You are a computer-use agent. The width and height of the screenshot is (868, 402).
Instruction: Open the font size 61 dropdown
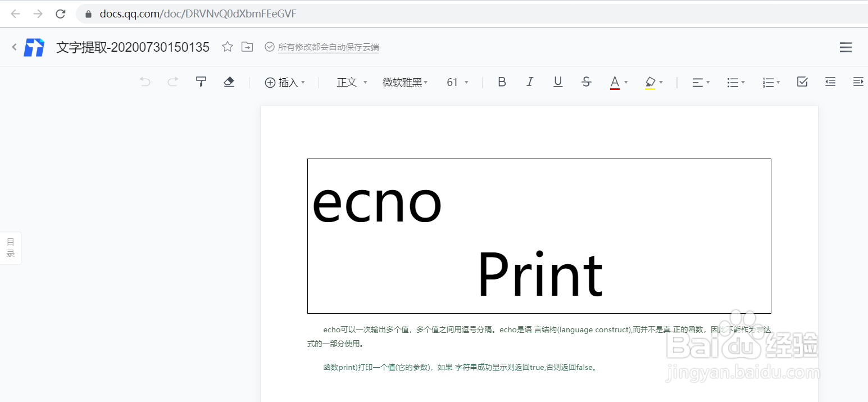[457, 82]
